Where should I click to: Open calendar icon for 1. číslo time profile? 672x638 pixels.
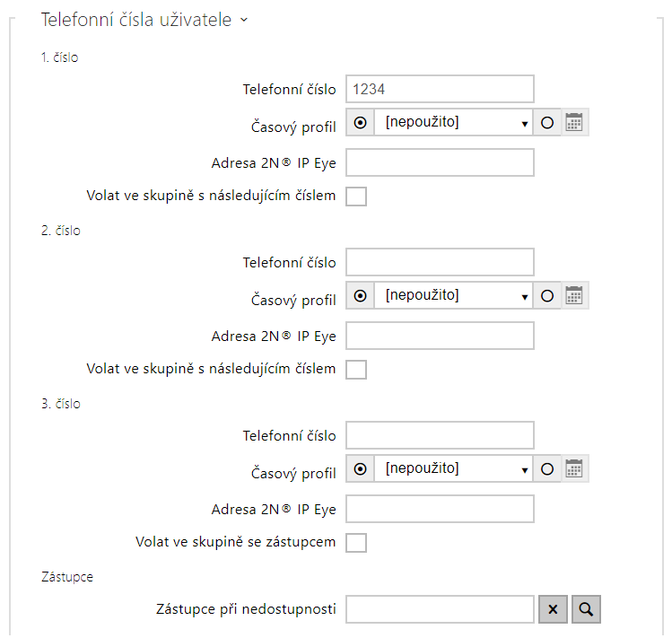(575, 123)
